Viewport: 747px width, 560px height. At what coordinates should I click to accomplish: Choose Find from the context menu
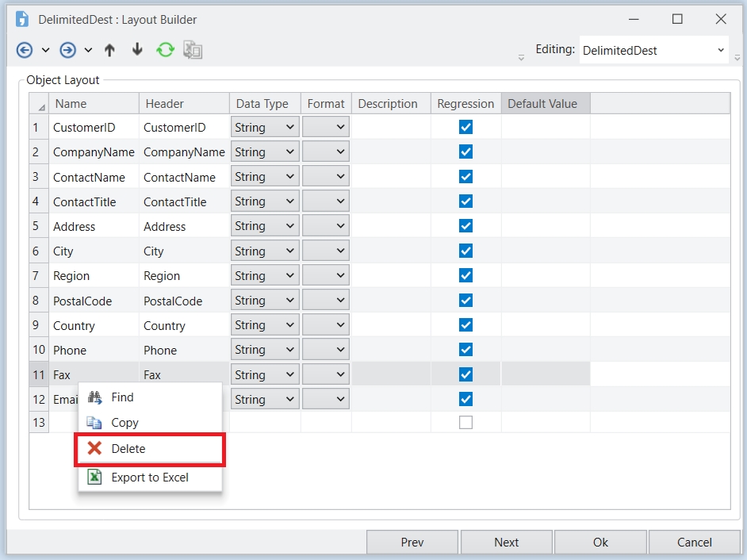[x=123, y=397]
